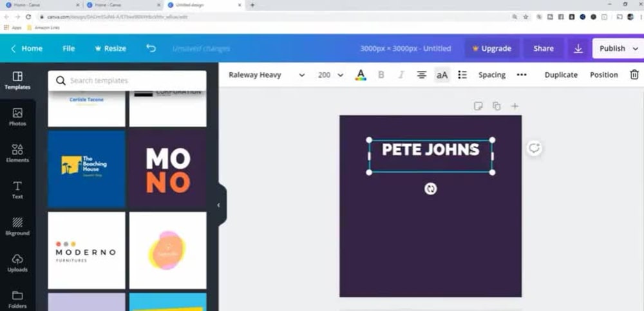Open the Resize menu
Viewport: 644px width, 311px height.
111,48
